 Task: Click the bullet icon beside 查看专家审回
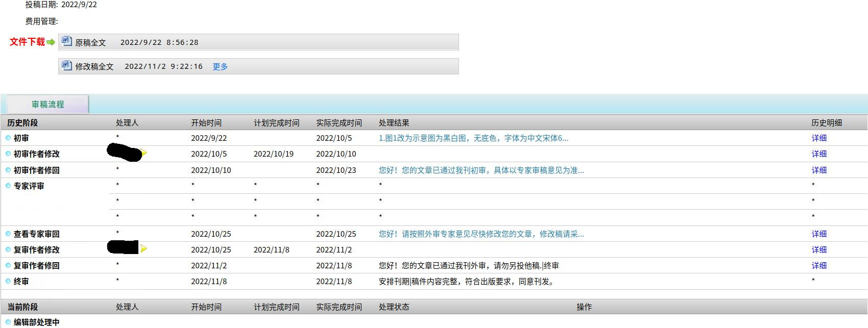click(x=8, y=234)
